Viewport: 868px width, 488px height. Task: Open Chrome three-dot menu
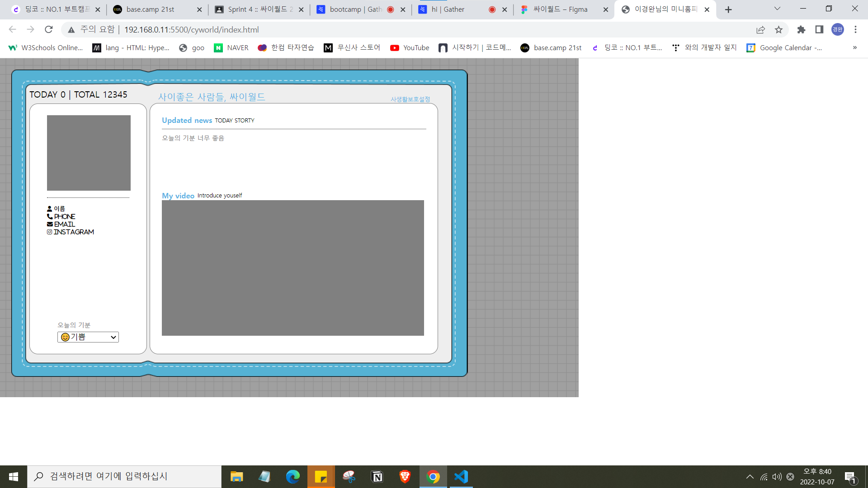point(855,29)
